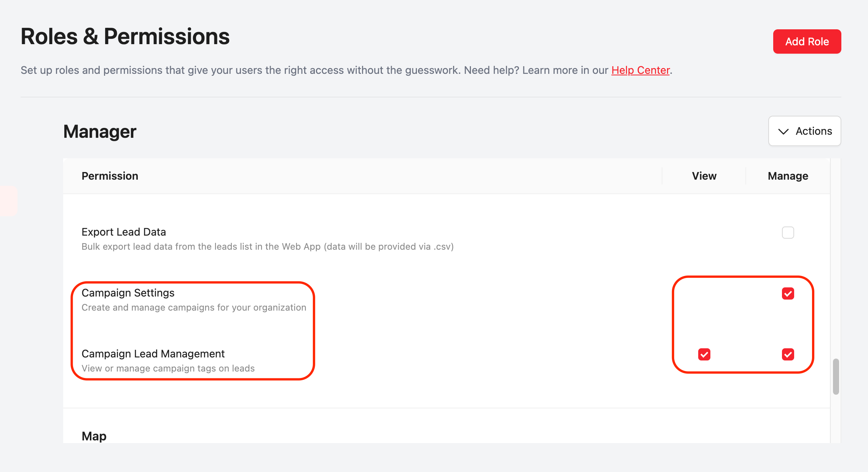
Task: Select the View column header
Action: point(704,176)
